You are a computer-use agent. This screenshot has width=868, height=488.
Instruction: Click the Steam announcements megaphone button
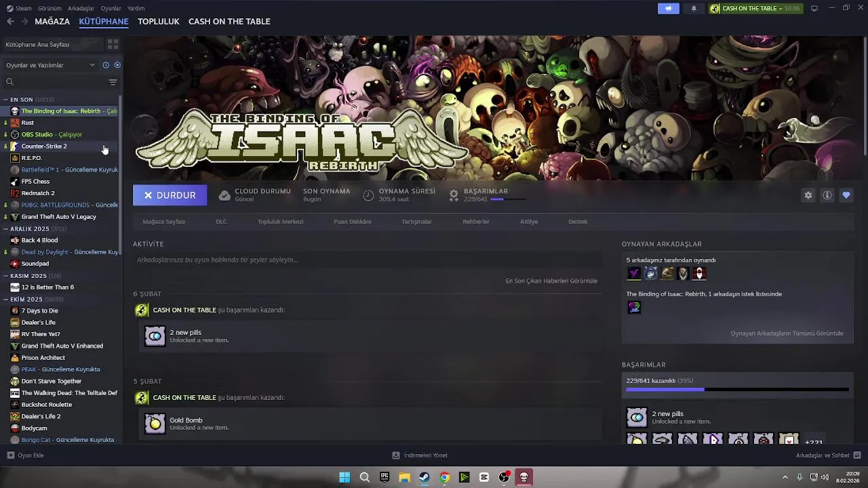coord(668,8)
